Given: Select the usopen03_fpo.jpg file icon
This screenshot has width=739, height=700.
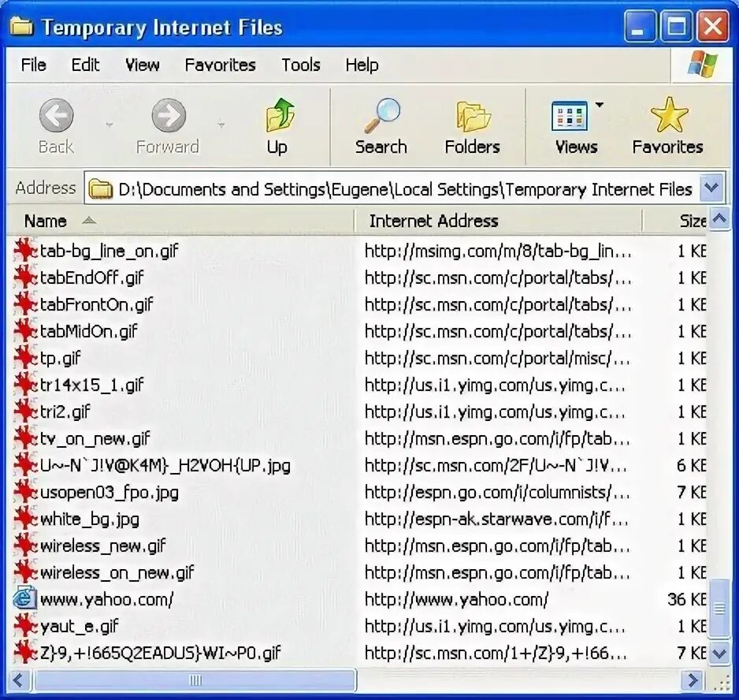Looking at the screenshot, I should point(25,493).
